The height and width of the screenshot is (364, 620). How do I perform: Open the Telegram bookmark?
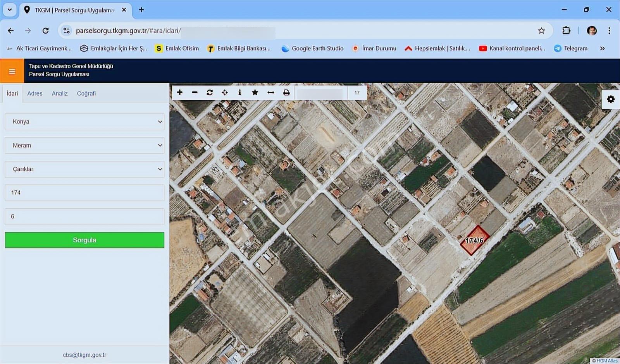tap(571, 48)
